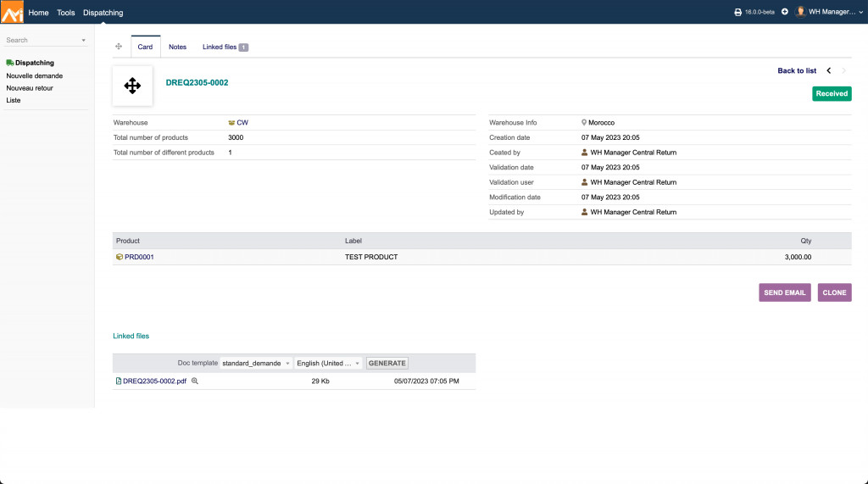Switch to the Notes tab
The width and height of the screenshot is (868, 484).
[177, 47]
